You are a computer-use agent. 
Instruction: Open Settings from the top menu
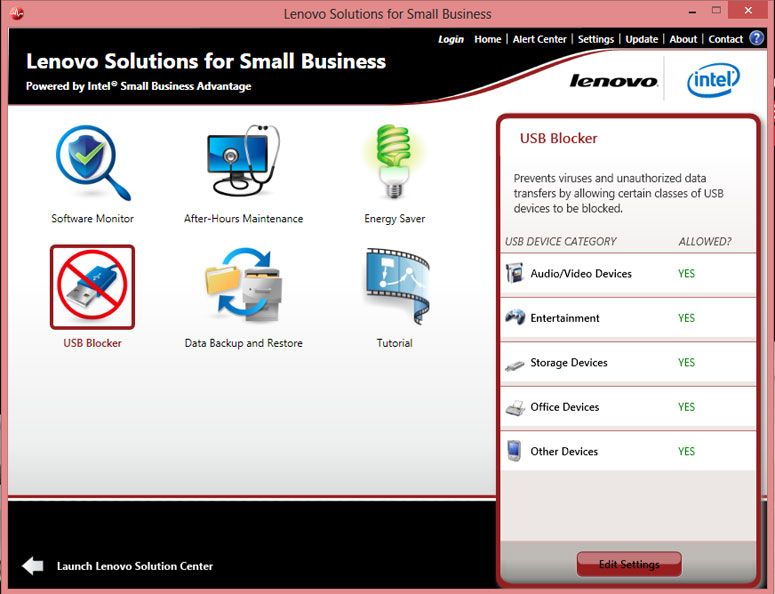click(596, 39)
